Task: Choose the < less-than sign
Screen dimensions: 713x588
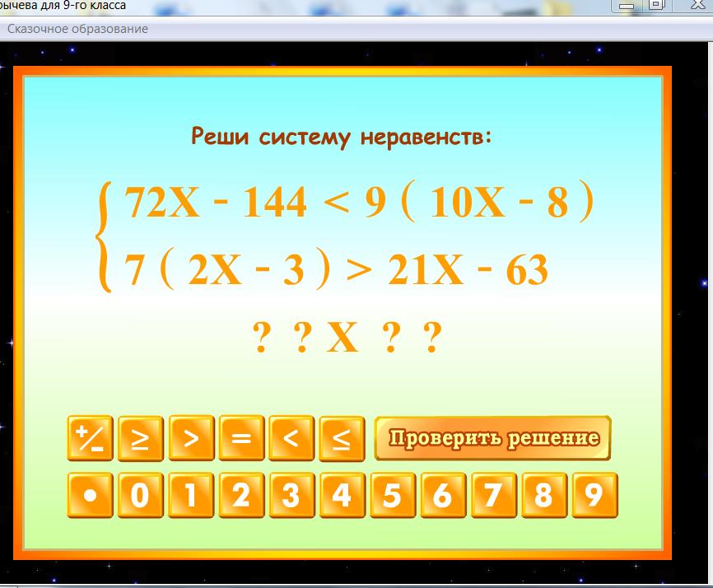Action: coord(291,439)
